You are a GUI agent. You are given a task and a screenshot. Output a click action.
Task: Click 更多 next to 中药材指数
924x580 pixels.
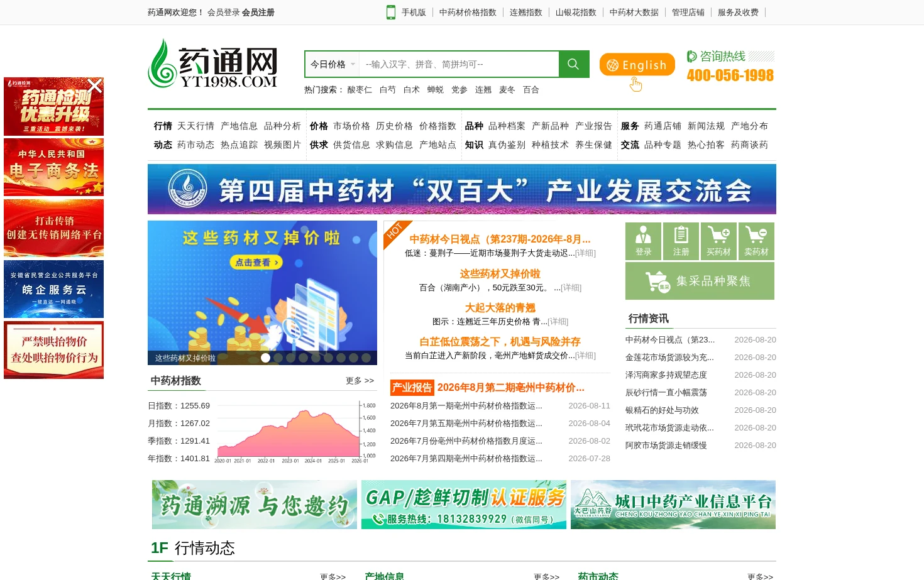click(x=360, y=381)
